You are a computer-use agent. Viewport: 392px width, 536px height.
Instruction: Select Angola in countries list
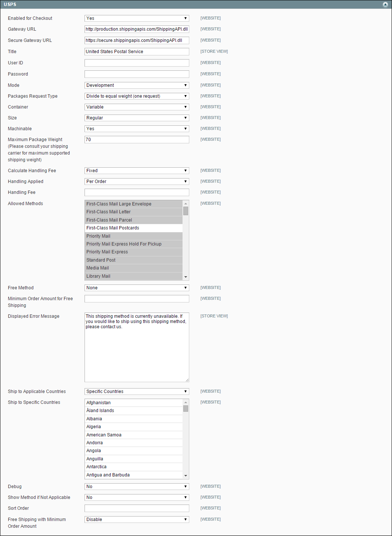coord(134,451)
